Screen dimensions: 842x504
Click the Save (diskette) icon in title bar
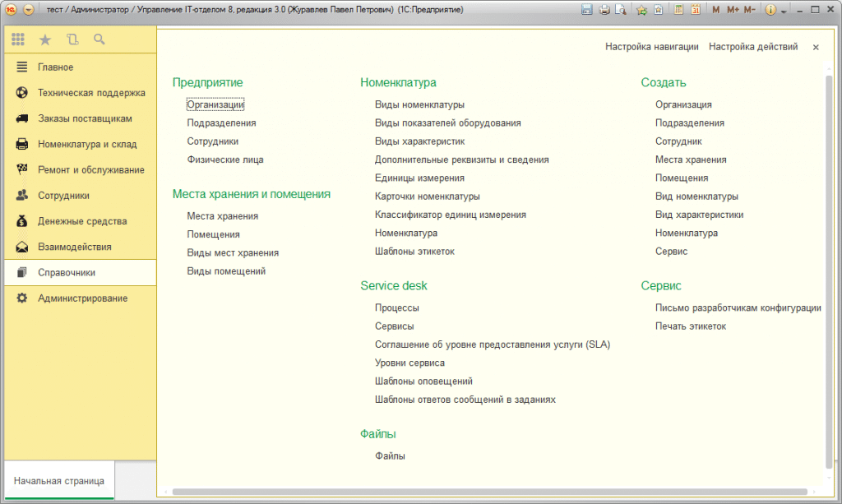pyautogui.click(x=587, y=10)
